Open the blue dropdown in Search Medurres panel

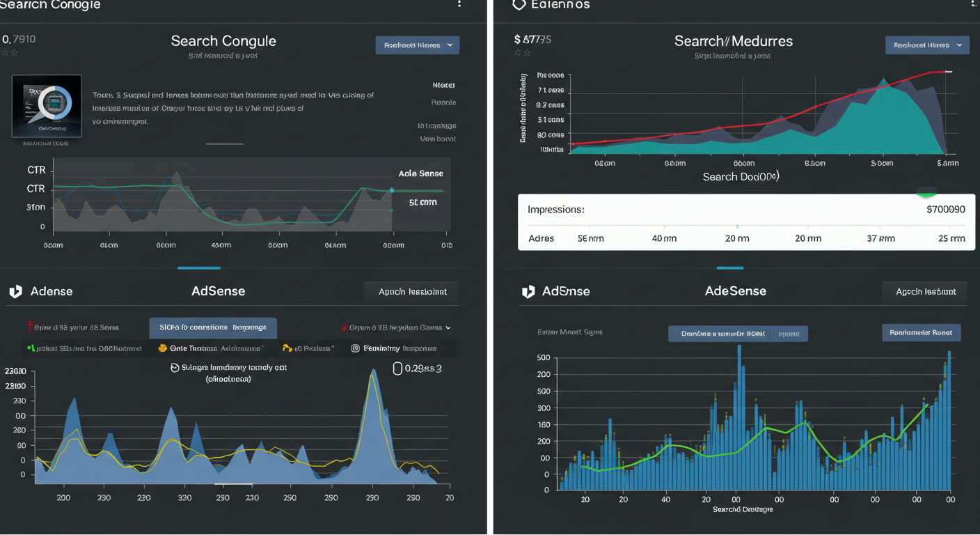coord(928,45)
